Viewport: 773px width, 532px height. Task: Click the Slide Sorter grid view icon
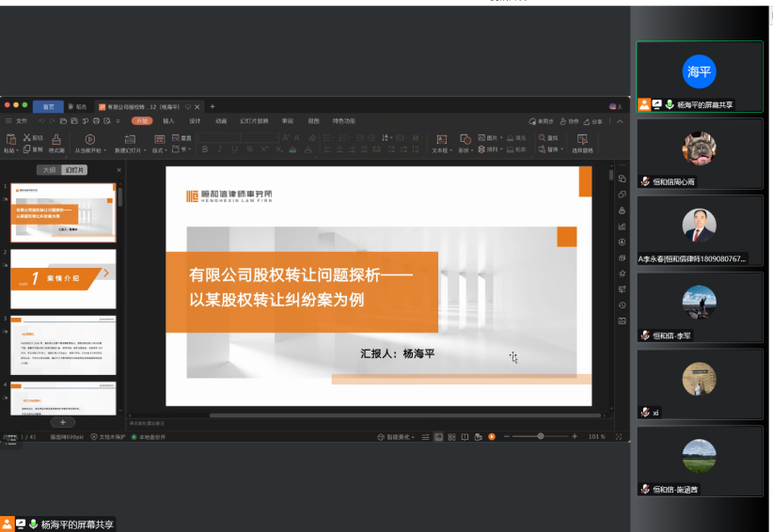pyautogui.click(x=451, y=437)
